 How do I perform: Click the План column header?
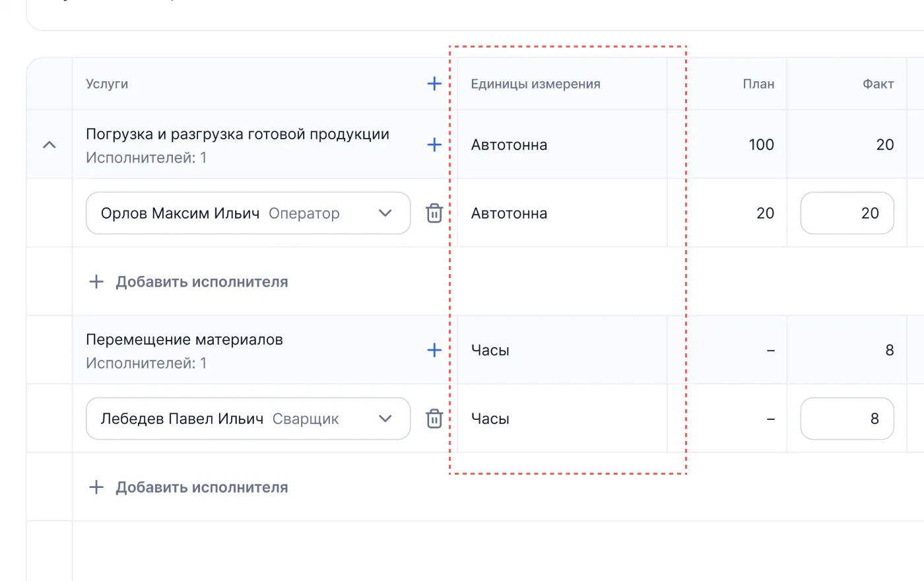pos(758,84)
